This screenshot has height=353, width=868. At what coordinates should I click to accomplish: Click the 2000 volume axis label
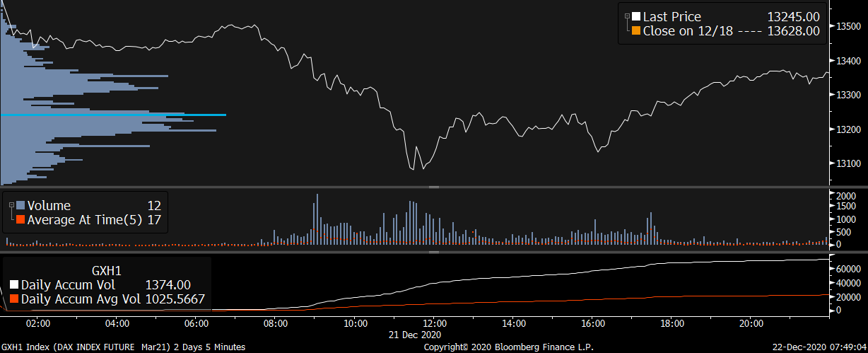846,195
